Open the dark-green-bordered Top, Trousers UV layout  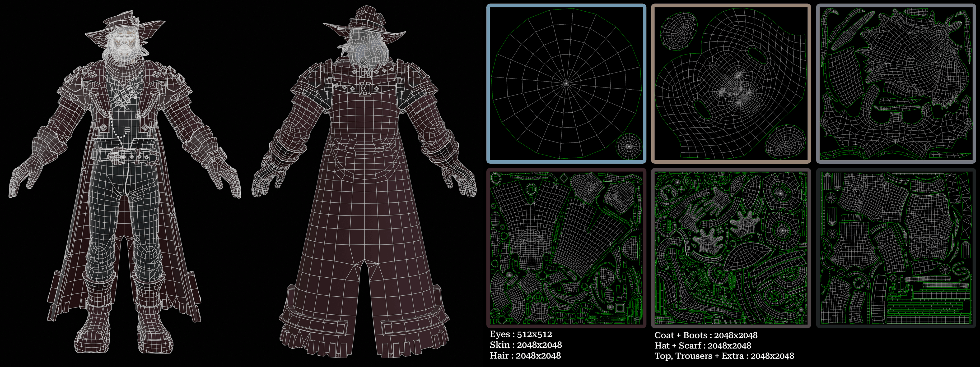click(x=895, y=248)
